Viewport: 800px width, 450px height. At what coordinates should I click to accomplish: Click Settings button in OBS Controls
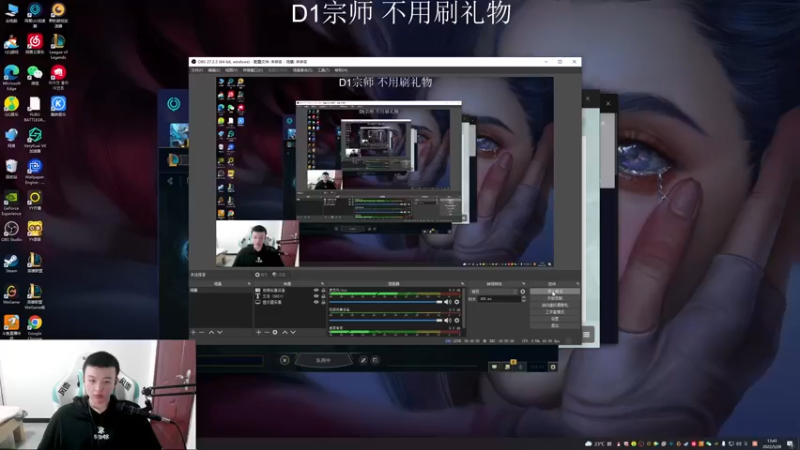click(555, 318)
